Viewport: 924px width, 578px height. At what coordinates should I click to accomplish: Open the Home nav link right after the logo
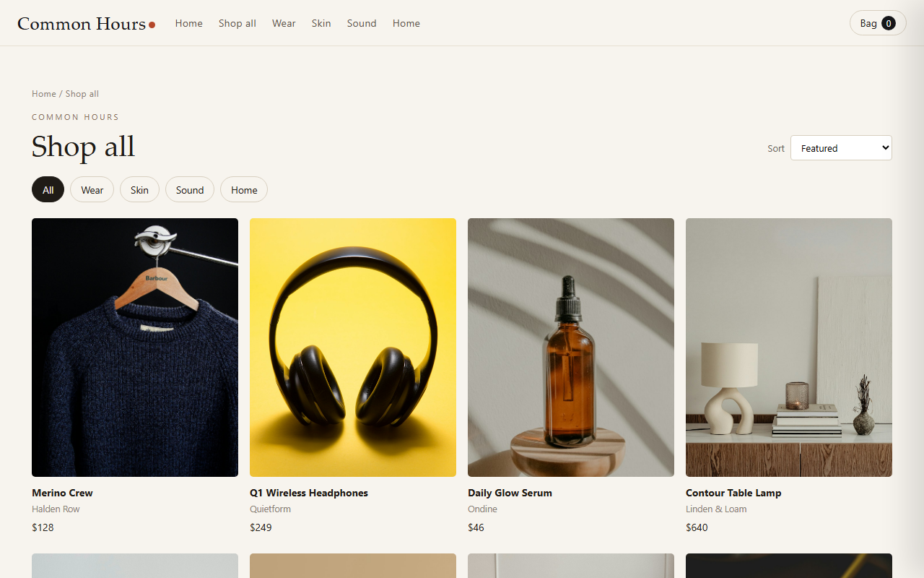(x=189, y=23)
